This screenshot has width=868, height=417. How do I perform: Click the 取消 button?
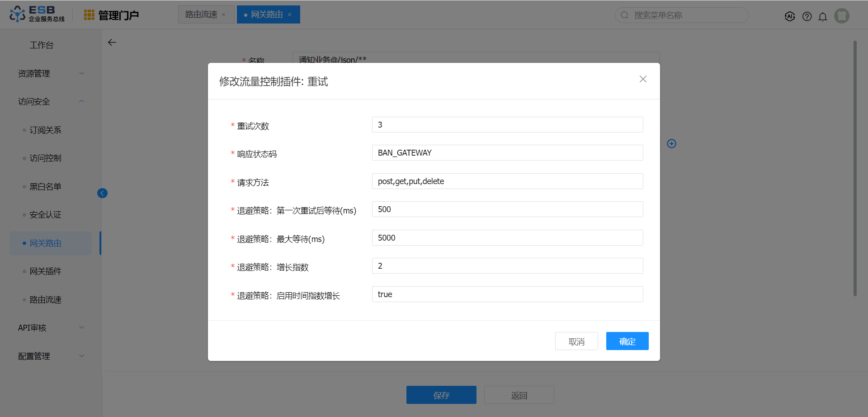[576, 341]
